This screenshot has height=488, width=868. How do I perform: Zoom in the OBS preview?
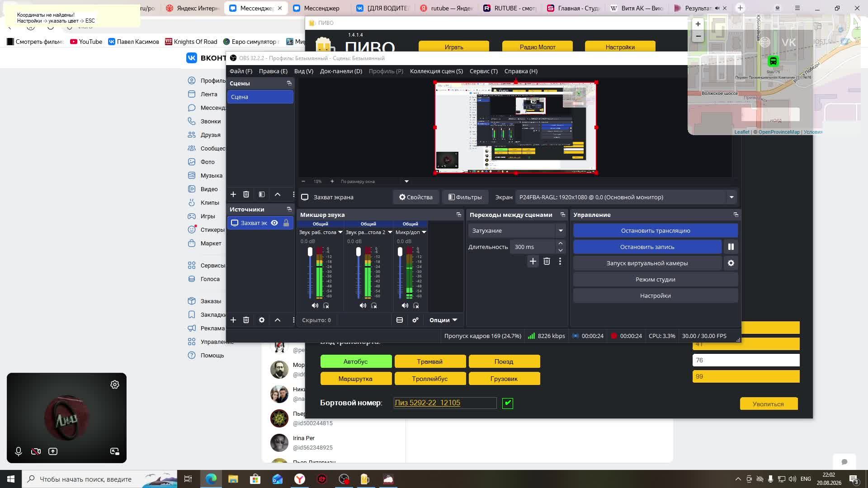[332, 181]
